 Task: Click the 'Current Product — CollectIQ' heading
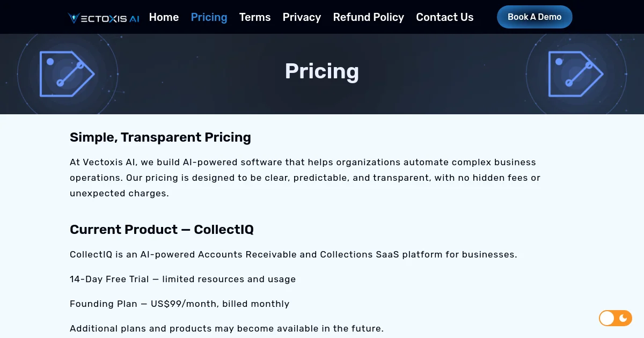162,230
